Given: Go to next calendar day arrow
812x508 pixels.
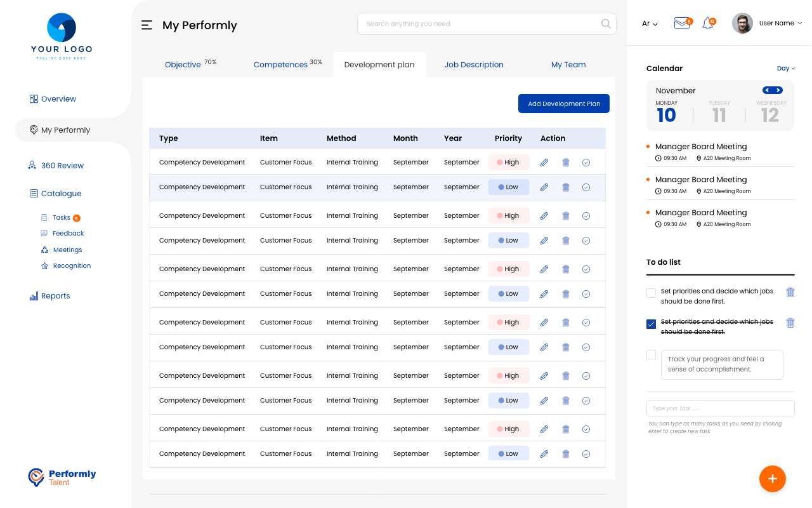Looking at the screenshot, I should [x=778, y=90].
